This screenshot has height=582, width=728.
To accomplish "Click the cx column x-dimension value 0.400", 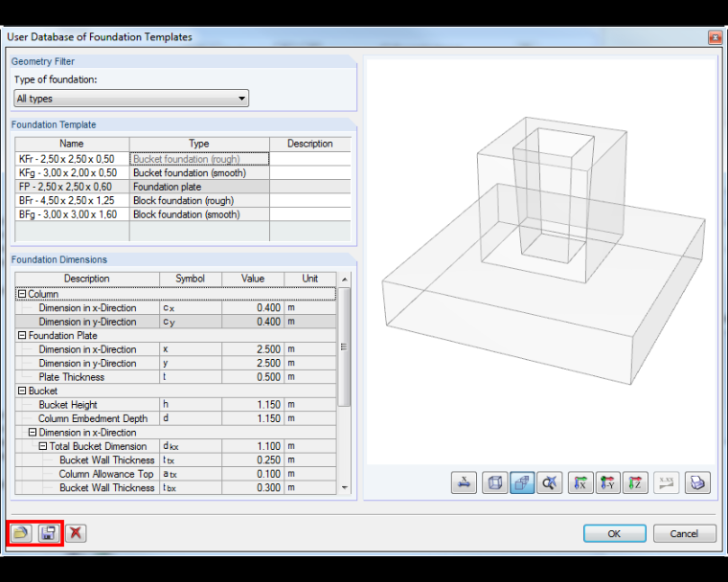I will pyautogui.click(x=253, y=307).
